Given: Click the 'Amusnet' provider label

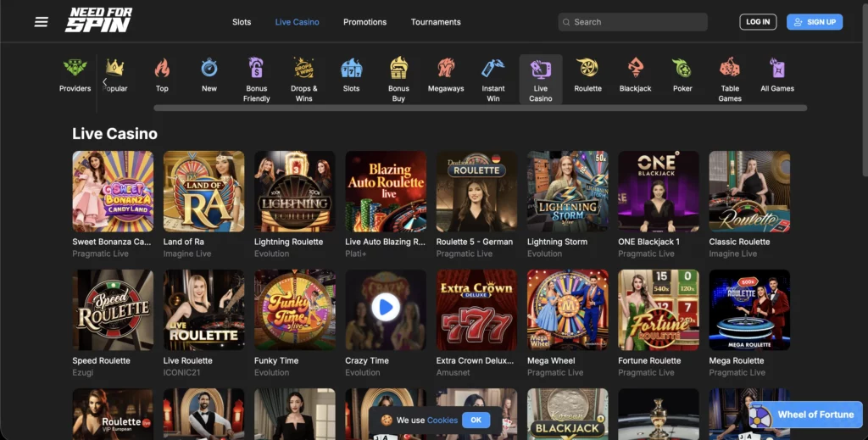Looking at the screenshot, I should [x=453, y=372].
